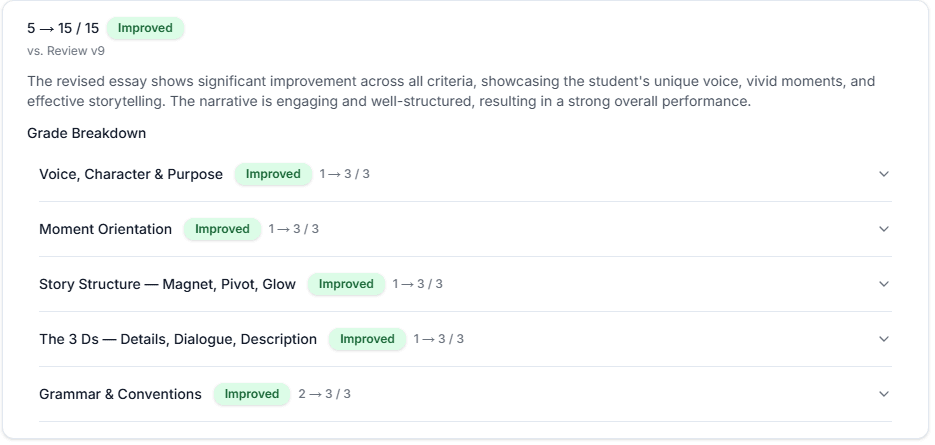Expand the Moment Orientation chevron
The height and width of the screenshot is (445, 935).
(884, 229)
